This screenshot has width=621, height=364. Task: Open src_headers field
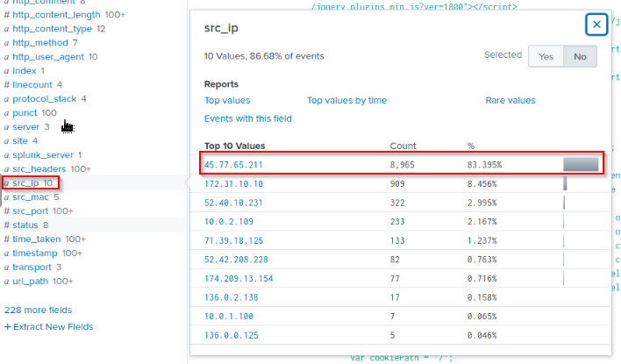(39, 169)
